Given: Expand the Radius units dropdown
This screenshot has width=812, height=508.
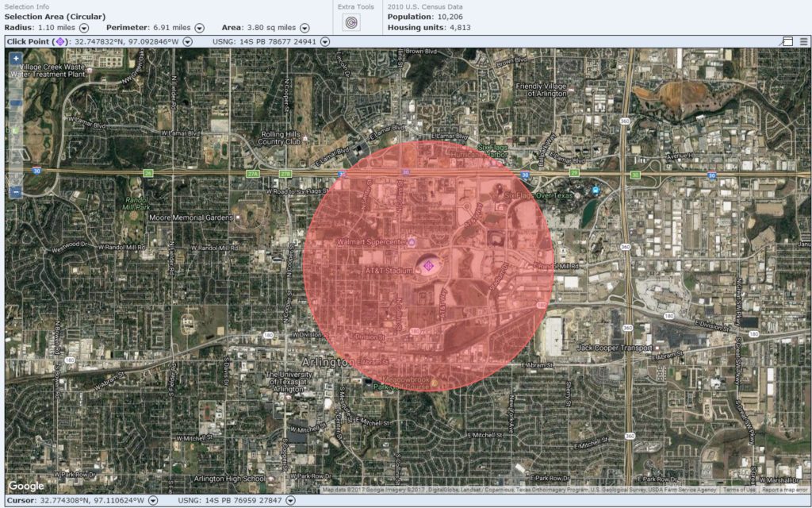Looking at the screenshot, I should [x=84, y=28].
